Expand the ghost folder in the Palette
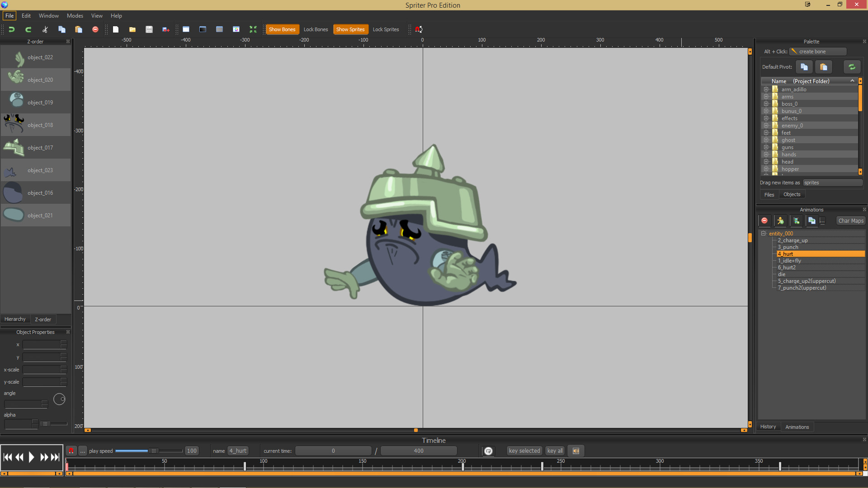Viewport: 868px width, 488px height. (x=766, y=140)
